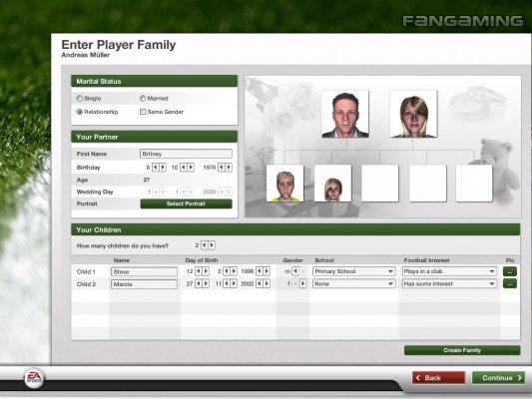Open Child 2 School dropdown

click(353, 283)
